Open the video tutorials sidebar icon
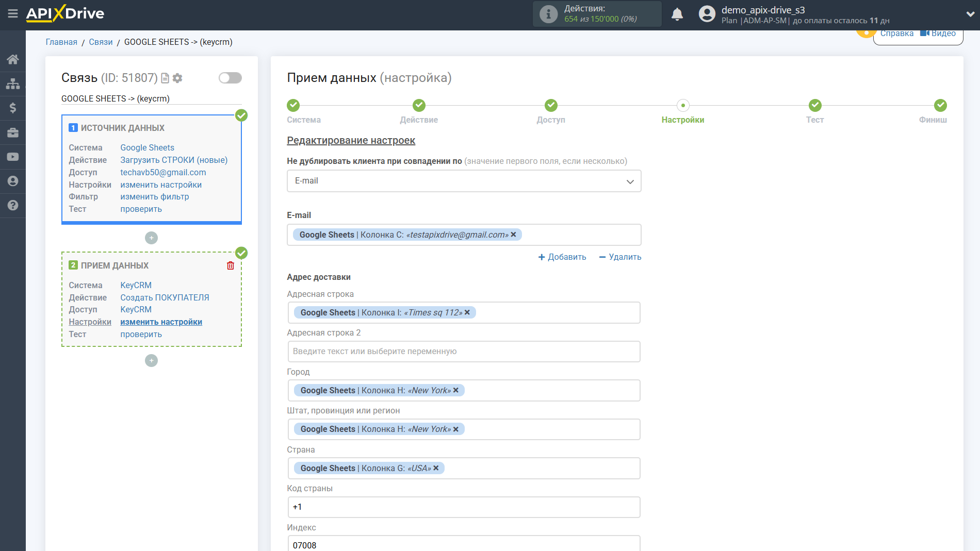This screenshot has width=980, height=551. tap(13, 157)
